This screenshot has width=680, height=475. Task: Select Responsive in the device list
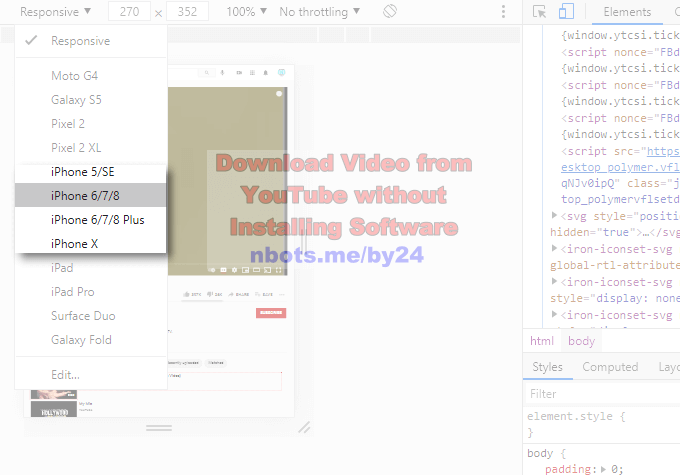tap(91, 41)
